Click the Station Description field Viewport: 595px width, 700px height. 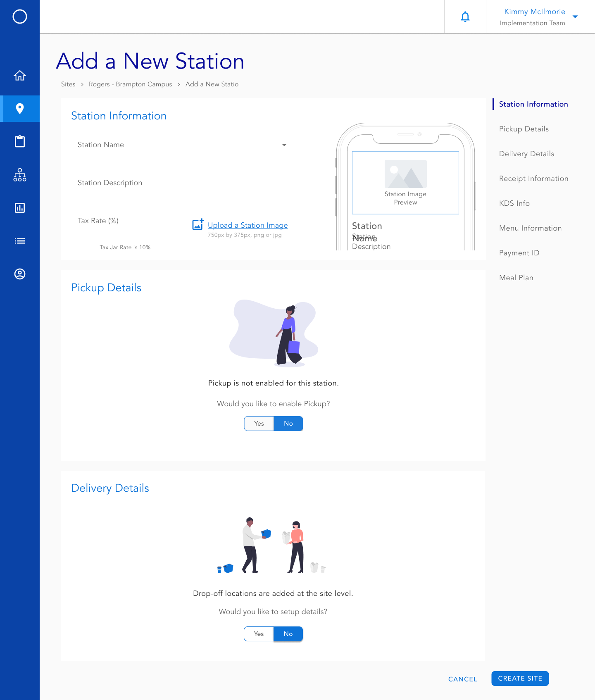click(182, 183)
